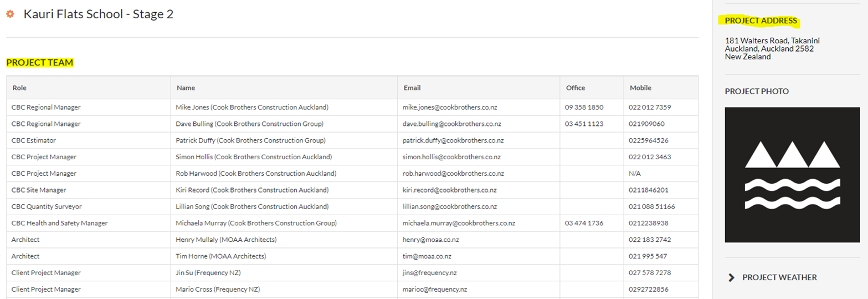Click mobile number 022 183 2742
Image resolution: width=868 pixels, height=299 pixels.
(650, 240)
